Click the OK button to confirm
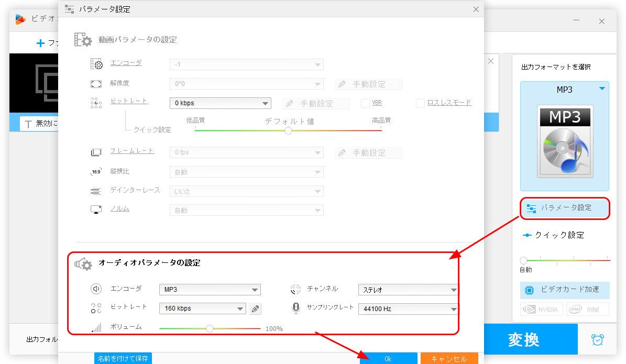This screenshot has height=364, width=626. pyautogui.click(x=388, y=358)
